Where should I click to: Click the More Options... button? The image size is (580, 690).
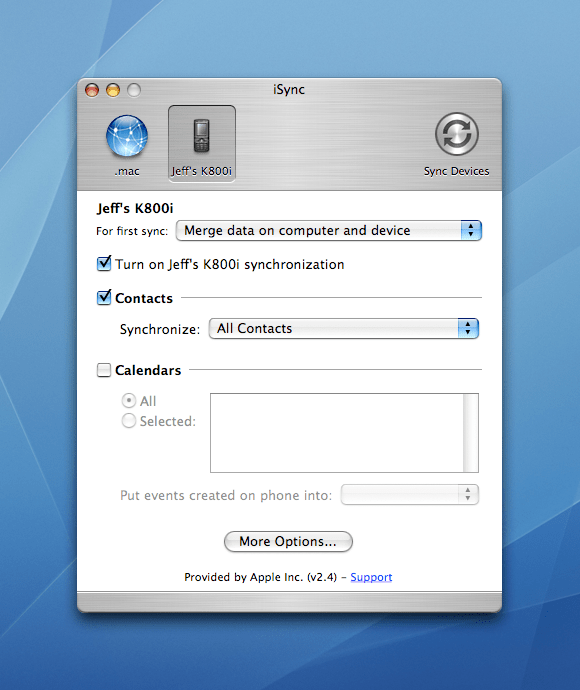coord(288,541)
